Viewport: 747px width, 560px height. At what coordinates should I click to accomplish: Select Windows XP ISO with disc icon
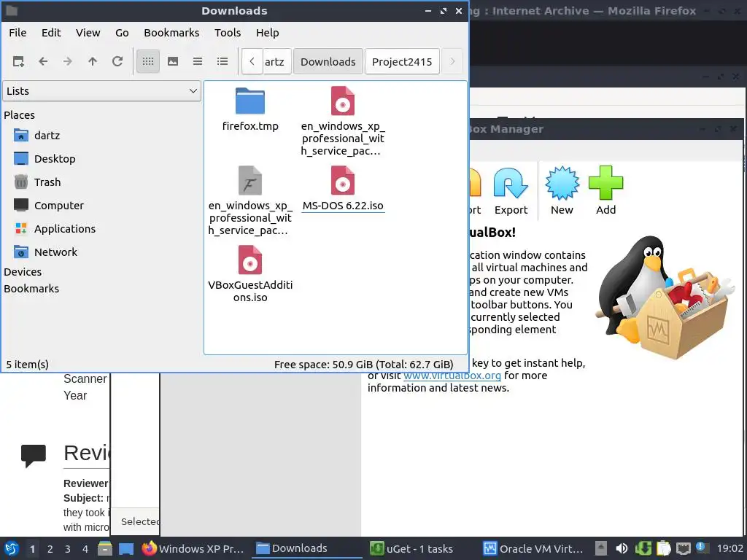tap(343, 101)
